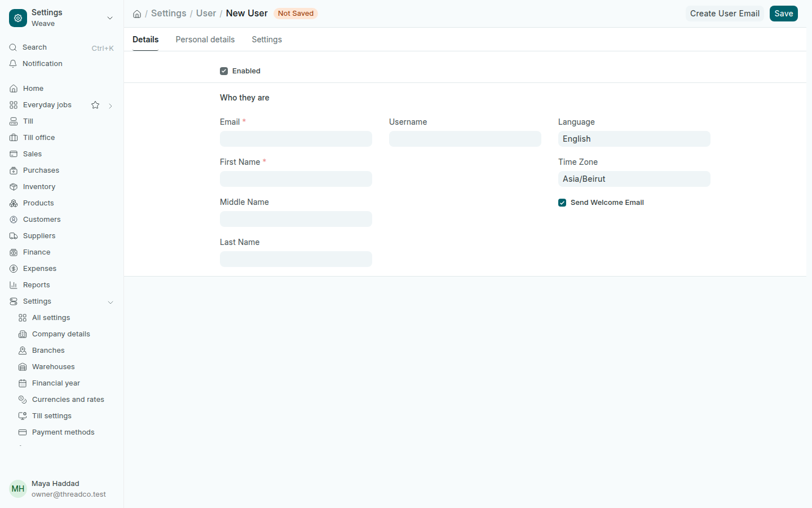Image resolution: width=812 pixels, height=508 pixels.
Task: Click the Home house icon in sidebar
Action: (x=14, y=89)
